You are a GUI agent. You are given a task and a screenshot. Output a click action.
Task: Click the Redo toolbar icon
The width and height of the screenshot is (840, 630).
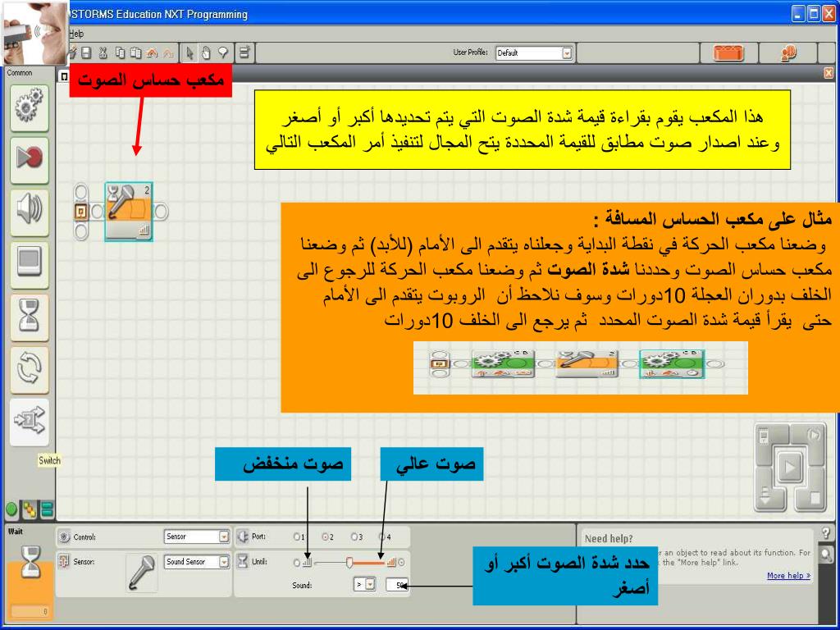point(168,52)
